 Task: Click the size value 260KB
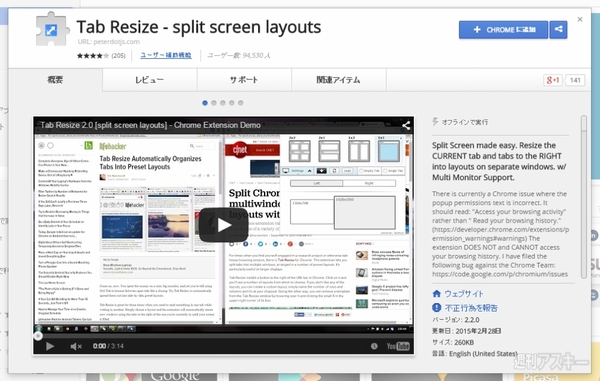click(463, 342)
